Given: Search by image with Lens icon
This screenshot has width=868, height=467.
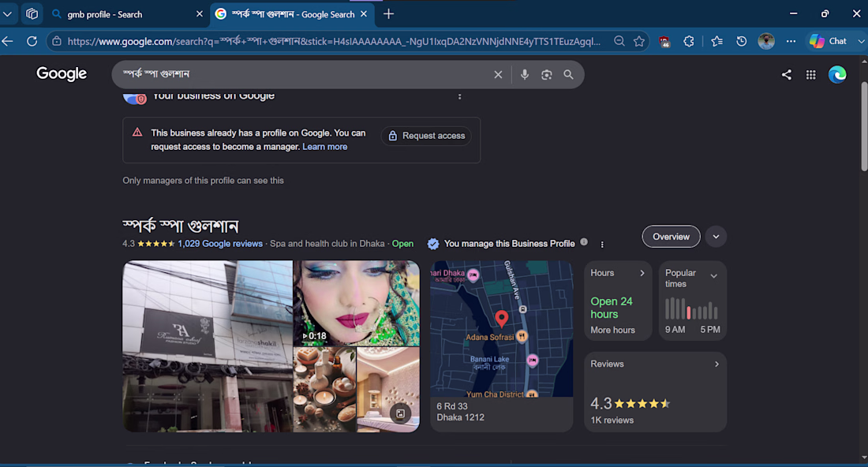Looking at the screenshot, I should coord(546,74).
